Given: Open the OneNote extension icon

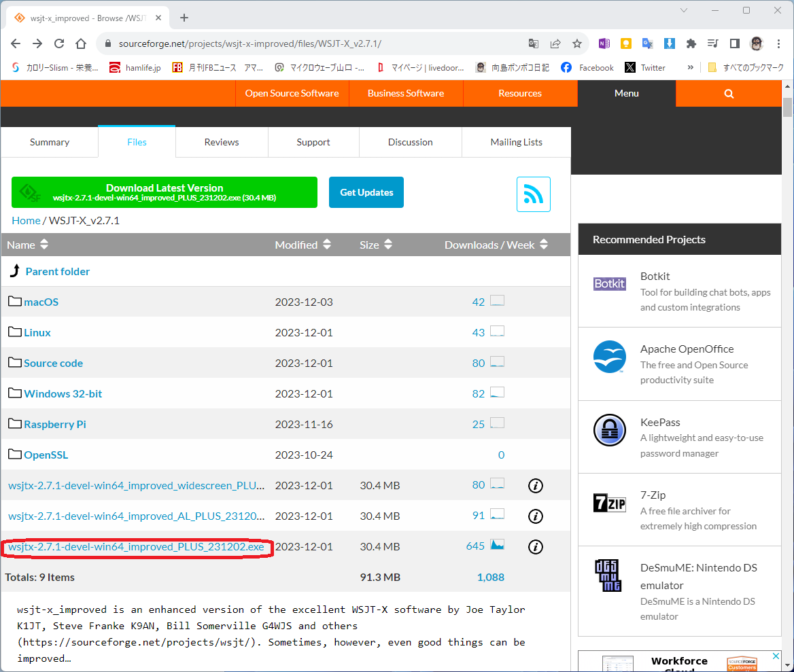Looking at the screenshot, I should point(604,43).
